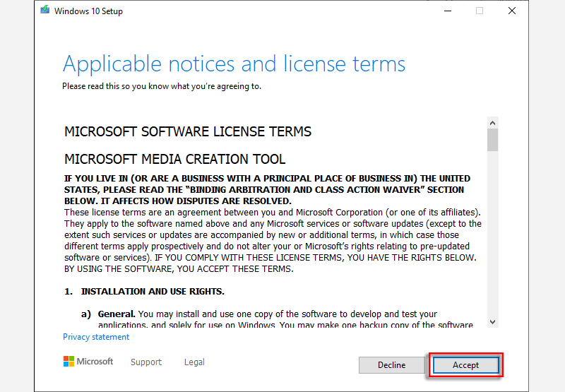Click the license text scrollbar thumb

(x=492, y=140)
